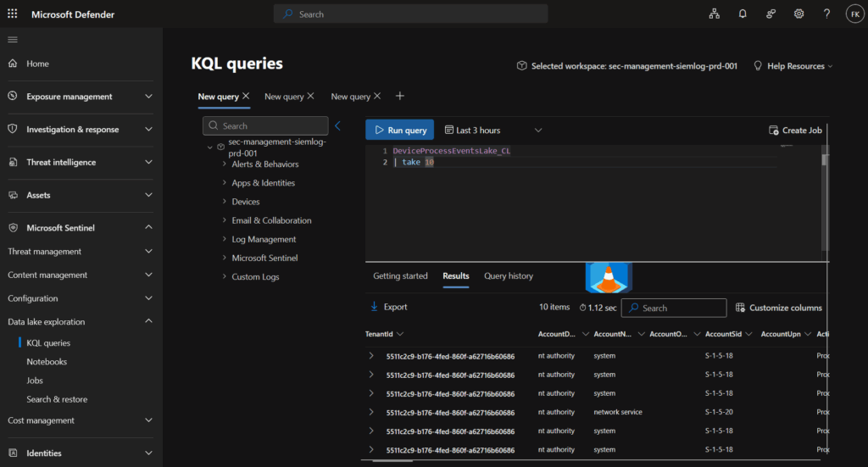The width and height of the screenshot is (868, 467).
Task: Expand the network service result row
Action: pos(371,412)
